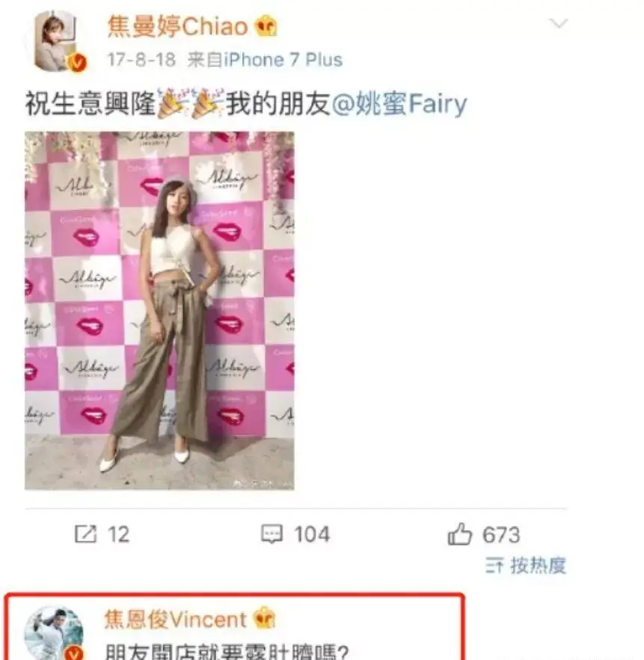The image size is (644, 660).
Task: Open 焦恩俊Vincent's avatar in the comments
Action: (54, 633)
